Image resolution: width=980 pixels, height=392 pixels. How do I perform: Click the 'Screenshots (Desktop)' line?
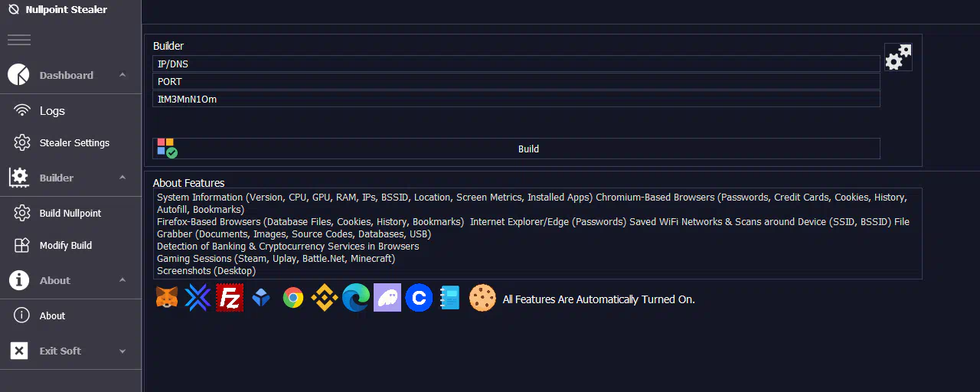[206, 271]
